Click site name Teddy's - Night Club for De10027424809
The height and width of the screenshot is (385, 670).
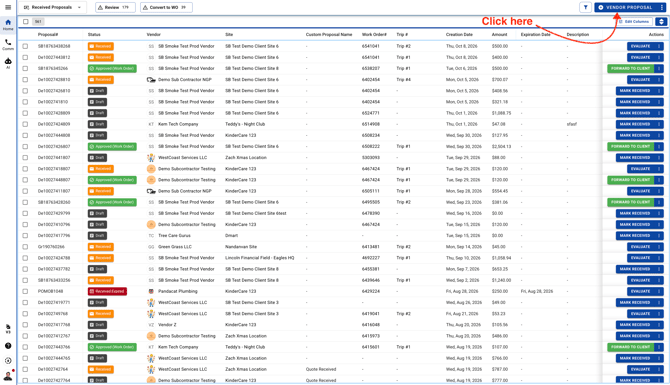245,124
